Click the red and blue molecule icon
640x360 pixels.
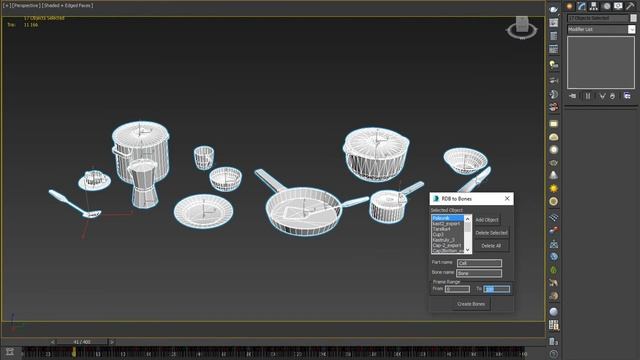(553, 231)
